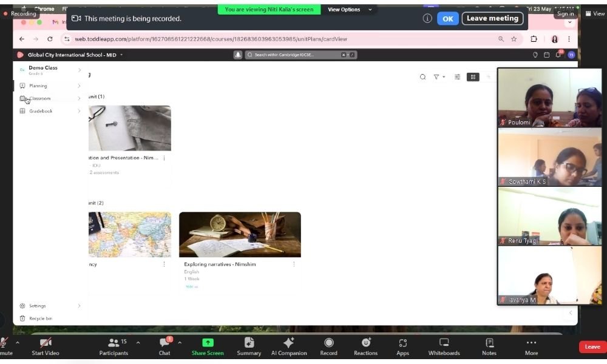Click the View button at top right
This screenshot has width=607, height=364.
click(x=595, y=13)
